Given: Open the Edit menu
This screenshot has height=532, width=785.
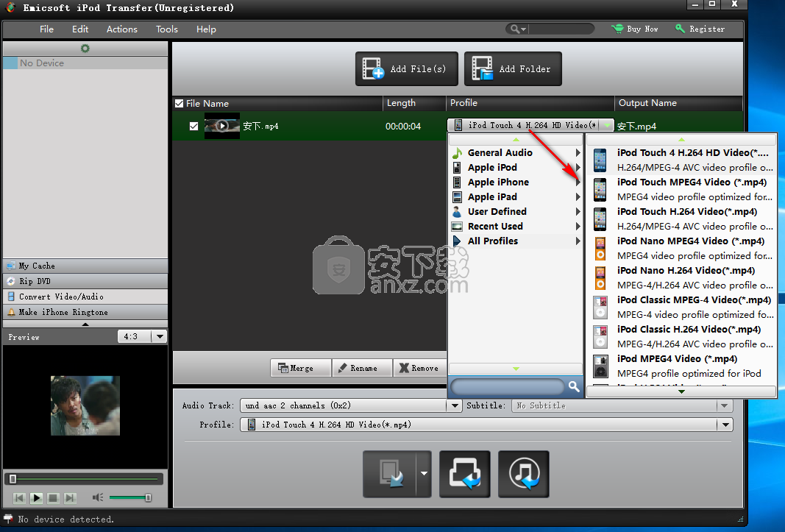Looking at the screenshot, I should [x=80, y=29].
